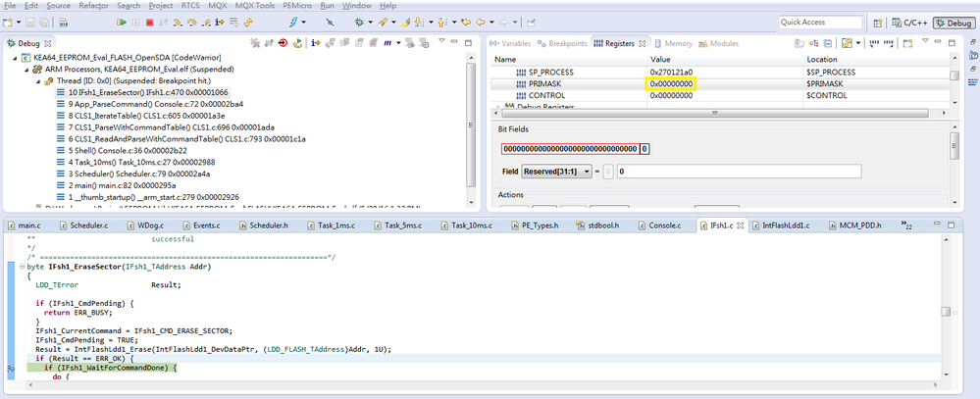
Task: Click the single bit 0 box in Bit Fields
Action: 645,149
